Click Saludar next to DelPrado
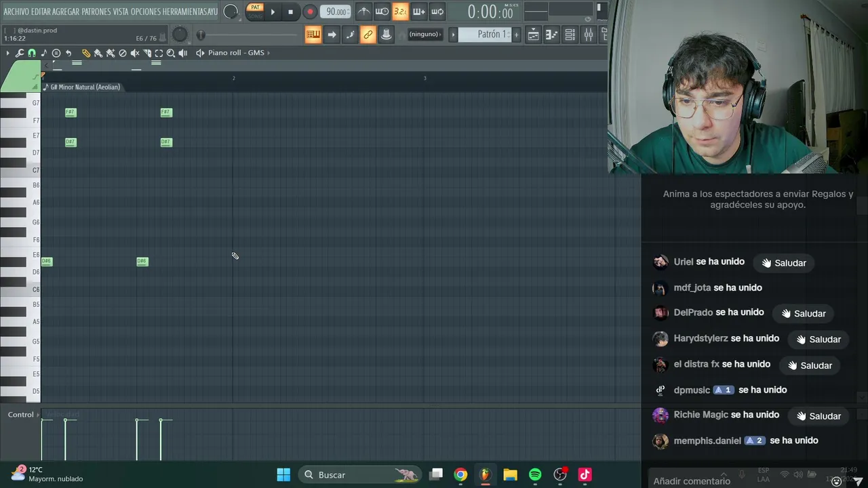Image resolution: width=868 pixels, height=488 pixels. 804,314
